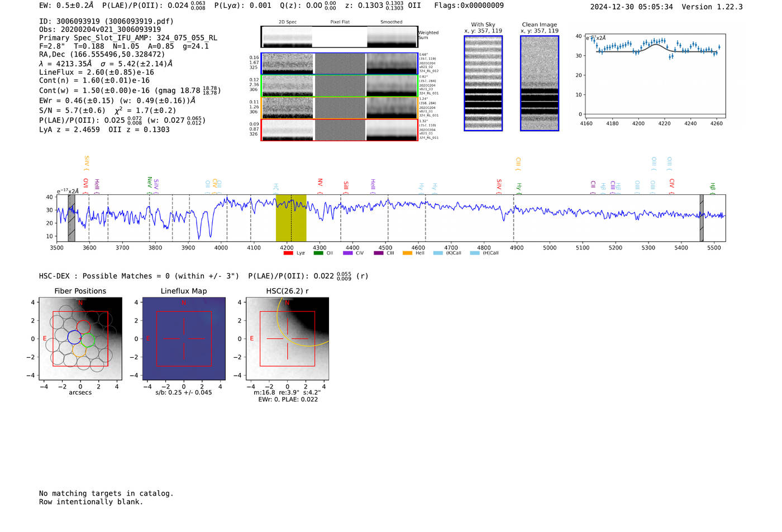Select the green-bordered 2D spectrum row
Screen dimensions: 782x532
pyautogui.click(x=340, y=86)
